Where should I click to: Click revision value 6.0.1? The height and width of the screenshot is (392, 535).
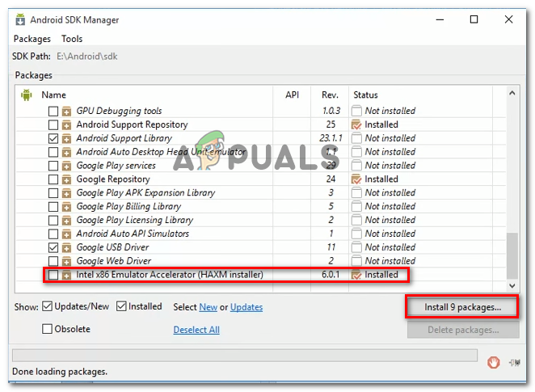point(331,275)
